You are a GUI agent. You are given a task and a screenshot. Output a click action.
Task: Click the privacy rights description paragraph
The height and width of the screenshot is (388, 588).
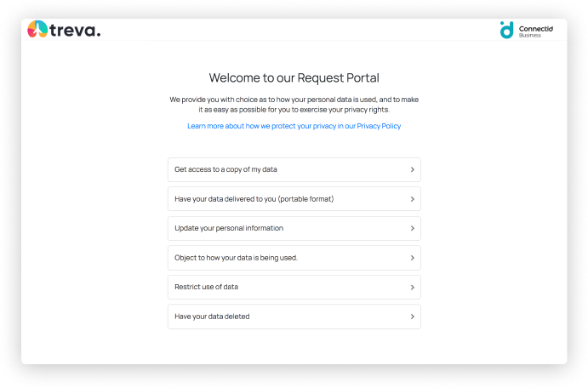[x=294, y=105]
